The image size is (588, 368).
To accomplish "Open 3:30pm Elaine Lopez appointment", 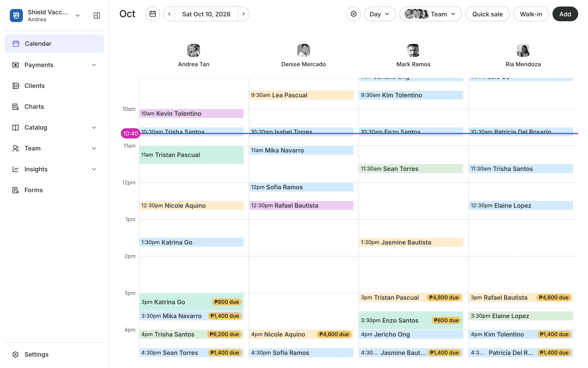I will pos(521,316).
